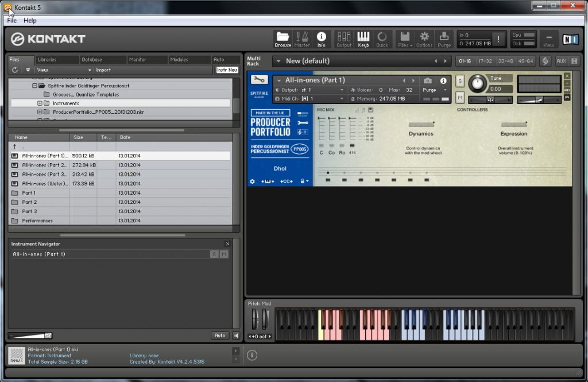
Task: Adjust the browser audition volume slider
Action: 30,335
